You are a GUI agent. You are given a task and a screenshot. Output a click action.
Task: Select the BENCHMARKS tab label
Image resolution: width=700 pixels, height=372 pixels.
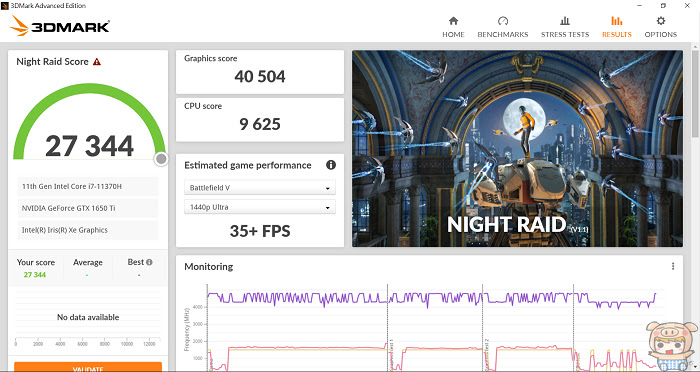click(x=503, y=34)
